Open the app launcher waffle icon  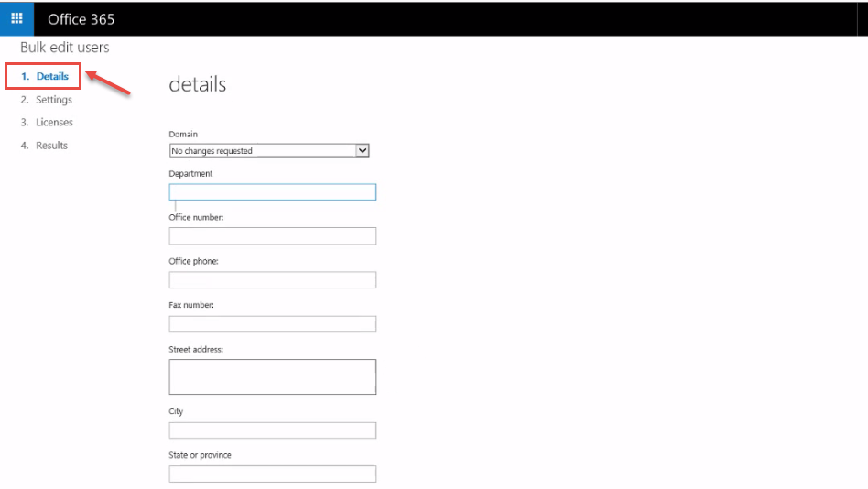click(x=16, y=19)
